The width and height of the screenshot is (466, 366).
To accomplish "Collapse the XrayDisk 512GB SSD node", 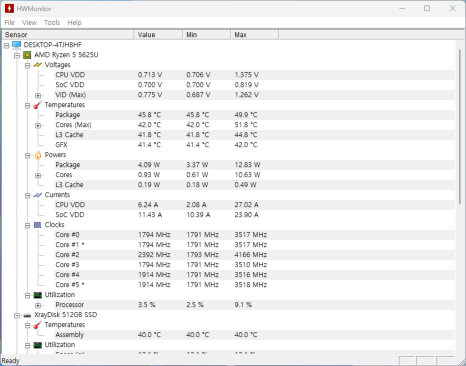I will (x=17, y=316).
